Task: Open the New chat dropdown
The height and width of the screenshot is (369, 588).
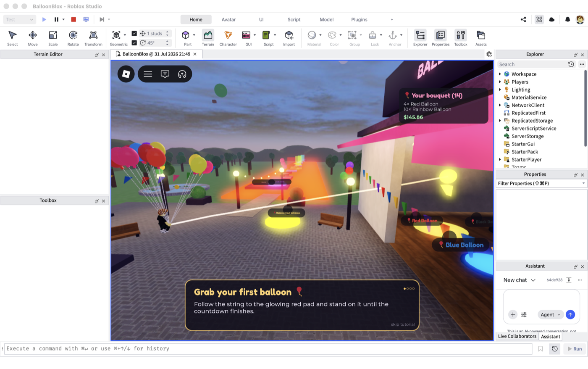Action: point(520,280)
